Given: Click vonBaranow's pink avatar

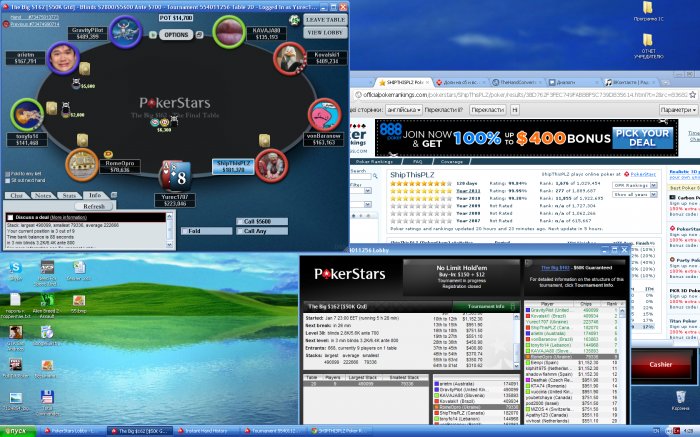Looking at the screenshot, I should click(325, 115).
